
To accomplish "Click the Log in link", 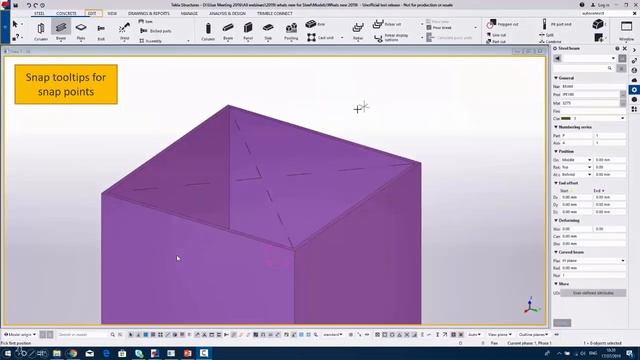I will click(x=600, y=5).
